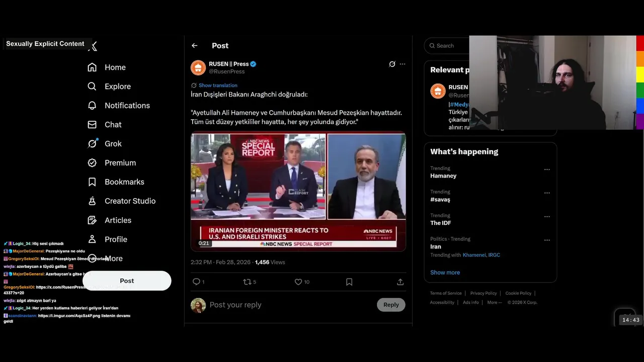
Task: Open trending topic The IDF
Action: click(x=441, y=223)
